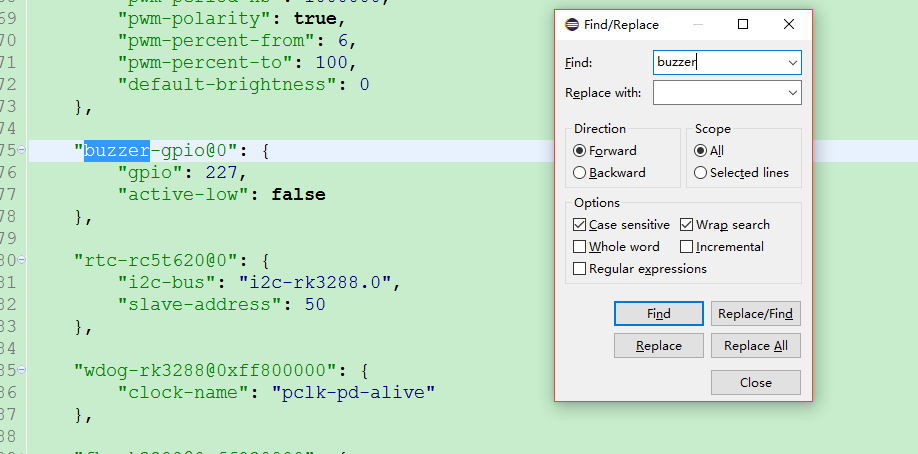The height and width of the screenshot is (454, 918).
Task: Uncheck the Case sensitive option
Action: click(580, 225)
